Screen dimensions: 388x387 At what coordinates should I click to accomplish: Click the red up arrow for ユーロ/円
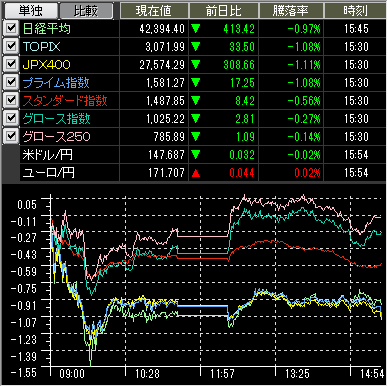[x=196, y=173]
